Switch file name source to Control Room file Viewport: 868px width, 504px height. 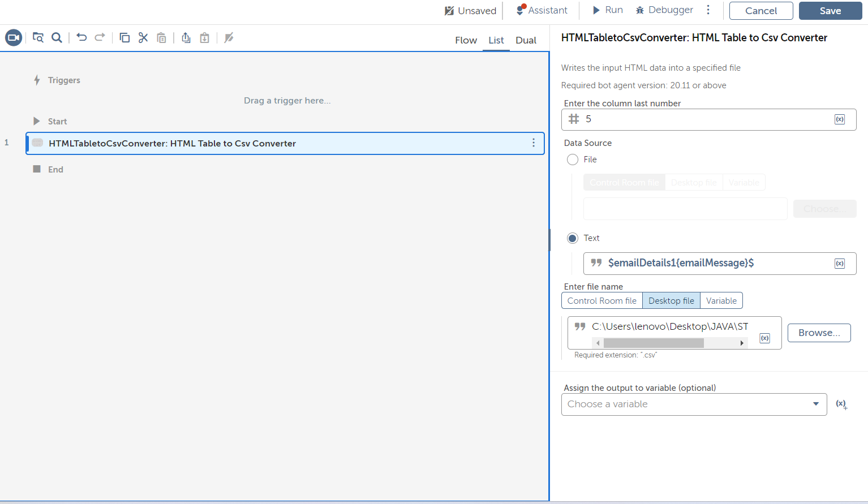click(601, 301)
